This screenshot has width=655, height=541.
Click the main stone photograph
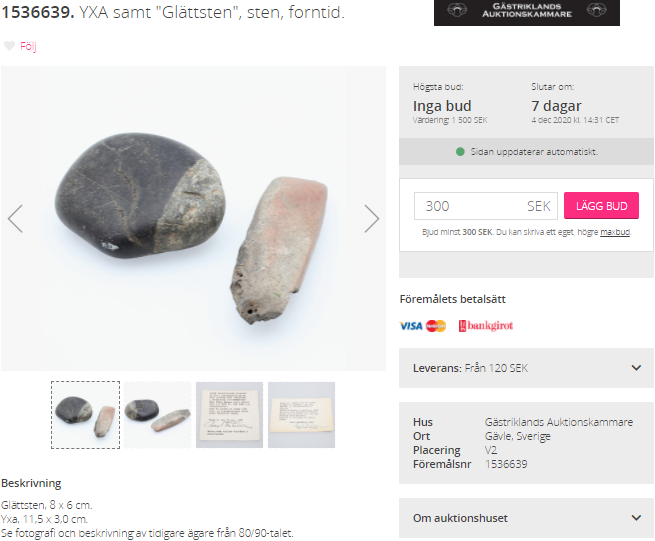click(x=193, y=218)
